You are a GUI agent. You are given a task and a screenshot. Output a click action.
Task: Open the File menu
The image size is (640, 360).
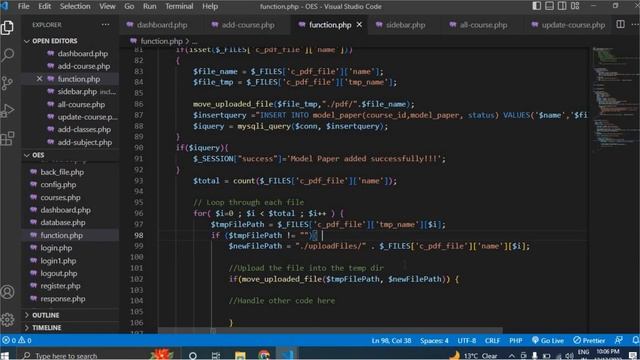24,6
